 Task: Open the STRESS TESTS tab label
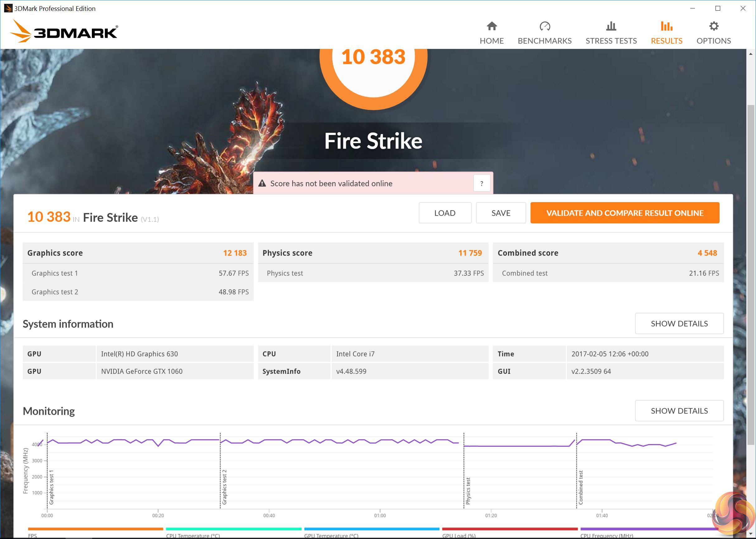coord(611,41)
